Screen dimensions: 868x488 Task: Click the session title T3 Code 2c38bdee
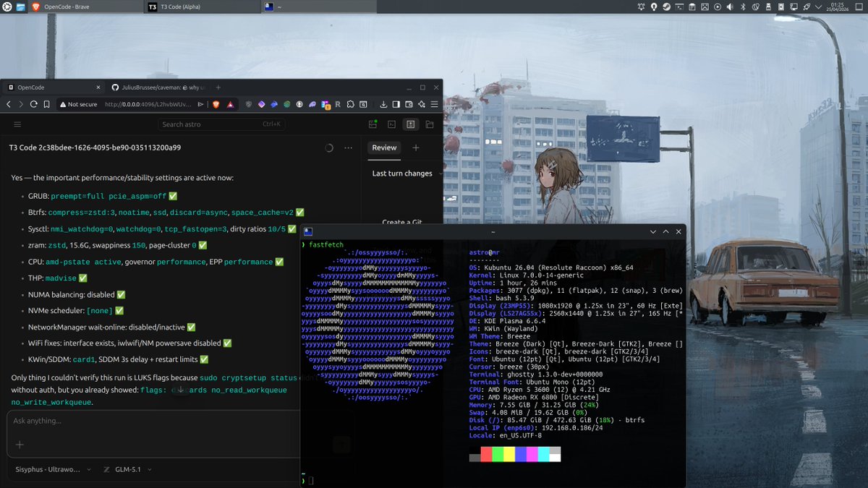click(95, 147)
